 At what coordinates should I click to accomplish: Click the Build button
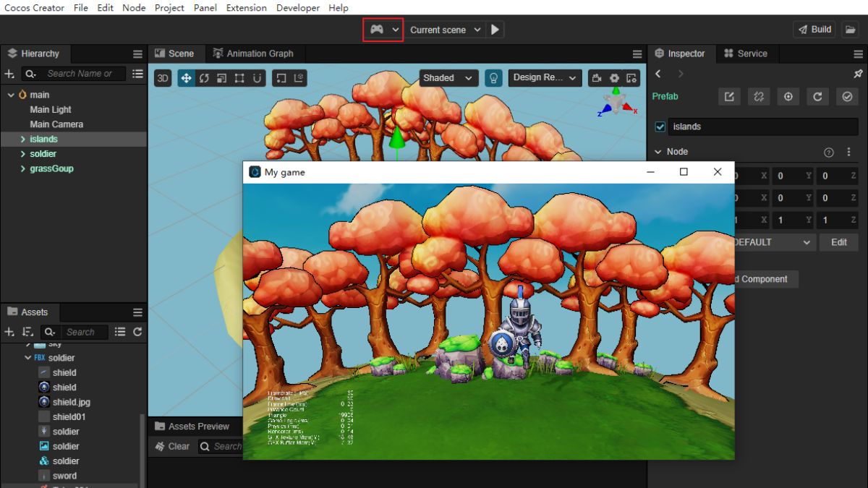[815, 30]
